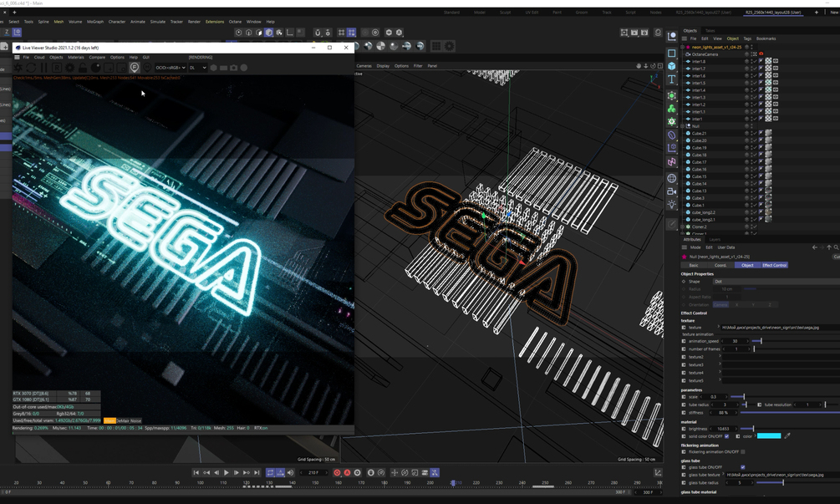Toggle the autokeying button in timeline controls

click(347, 472)
